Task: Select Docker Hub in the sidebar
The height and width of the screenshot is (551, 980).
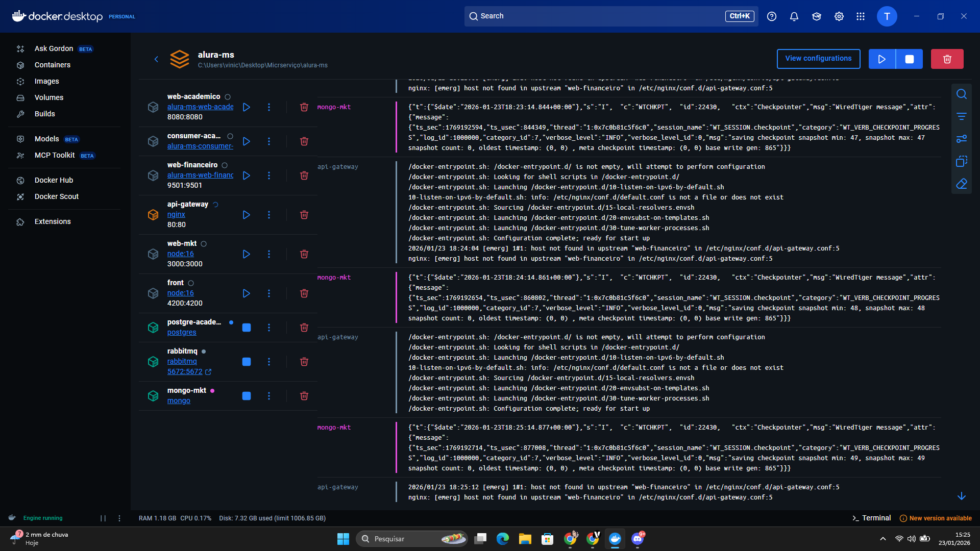Action: tap(53, 180)
